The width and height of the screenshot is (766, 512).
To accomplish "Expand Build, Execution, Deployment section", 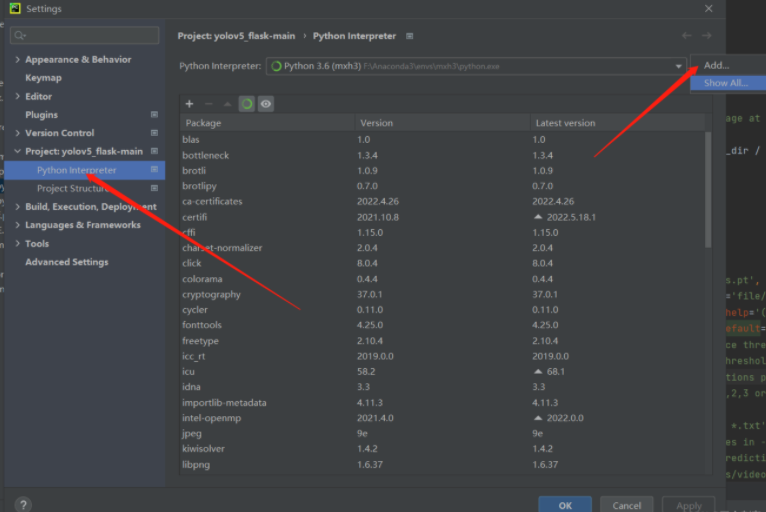I will point(18,207).
